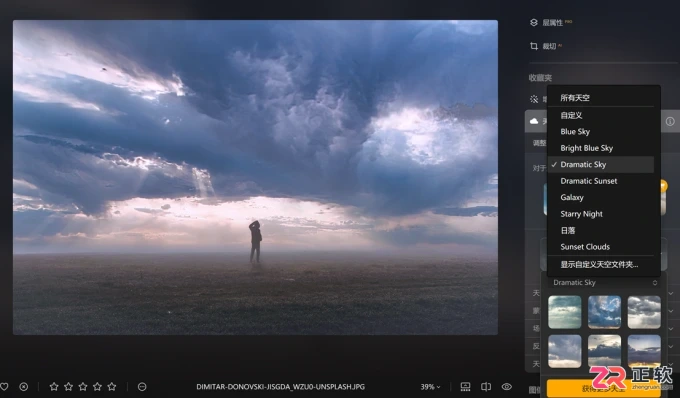Toggle the eye preview icon

coord(507,386)
